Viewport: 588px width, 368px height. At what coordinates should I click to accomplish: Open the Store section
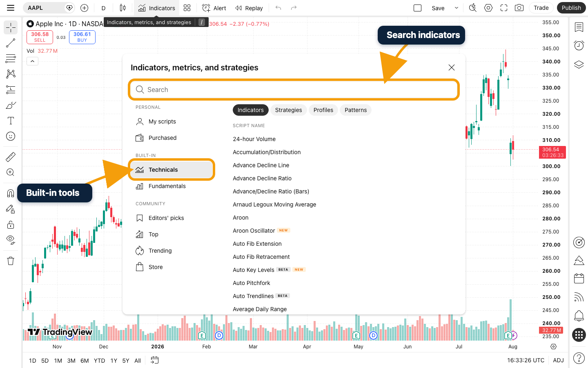(x=171, y=267)
